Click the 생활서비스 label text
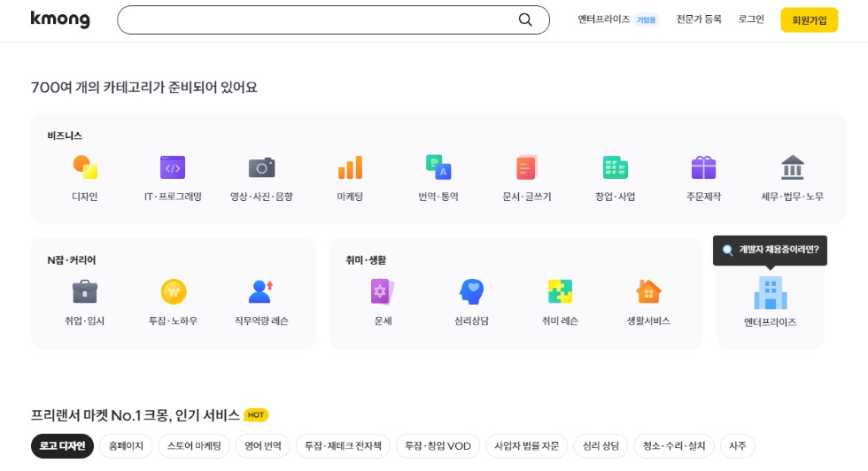The height and width of the screenshot is (471, 868). (x=648, y=321)
